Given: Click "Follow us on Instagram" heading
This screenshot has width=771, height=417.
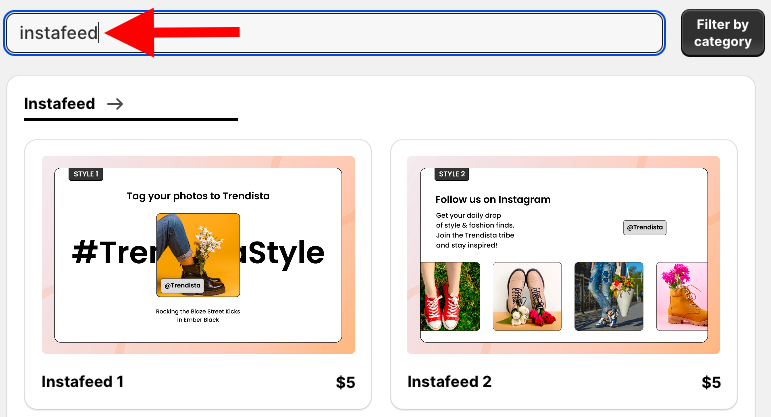Looking at the screenshot, I should (x=493, y=200).
